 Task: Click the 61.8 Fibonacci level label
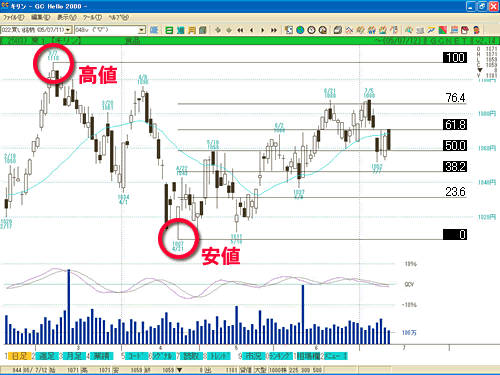pos(455,125)
